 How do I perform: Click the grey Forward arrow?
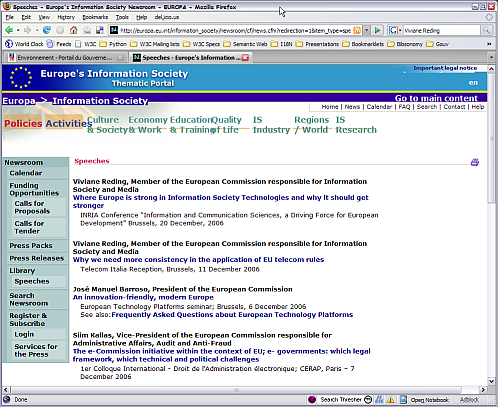(x=28, y=30)
